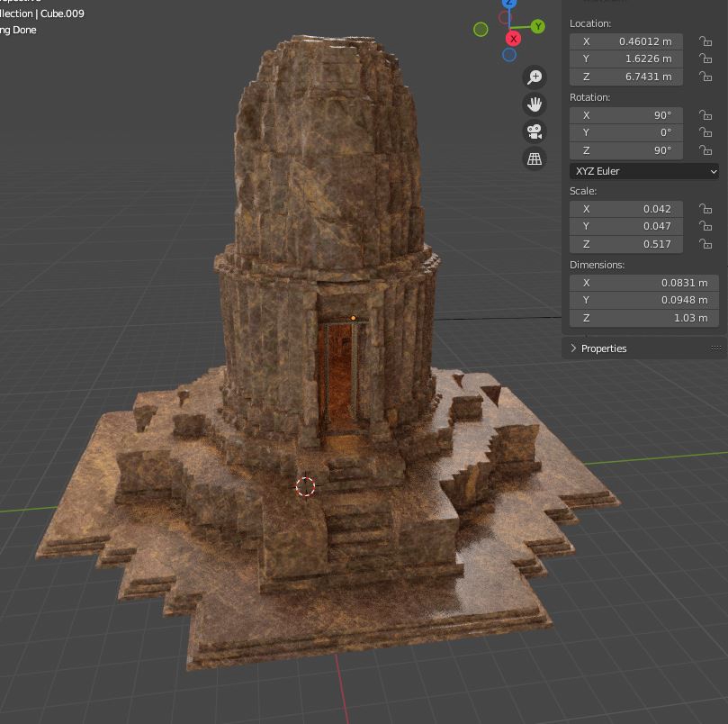The width and height of the screenshot is (728, 724).
Task: Click the pan view hand icon
Action: [x=535, y=104]
